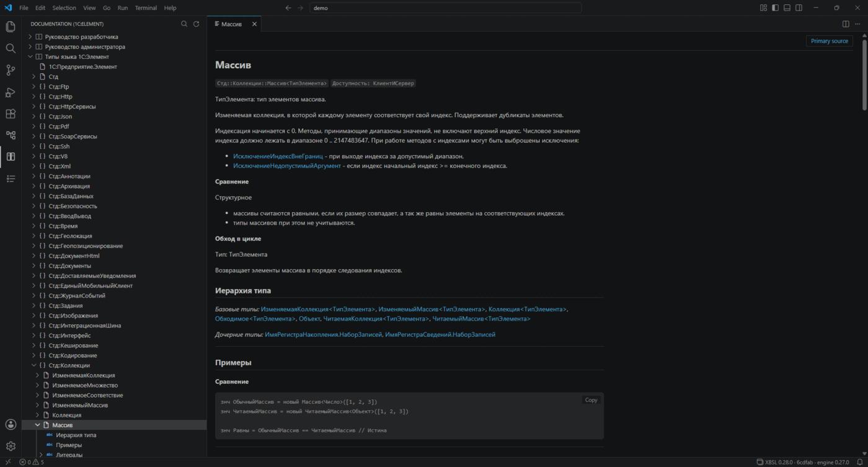Follow the ИсключениеНедопустимыйАргумент link
Viewport: 868px width, 467px height.
(x=287, y=166)
